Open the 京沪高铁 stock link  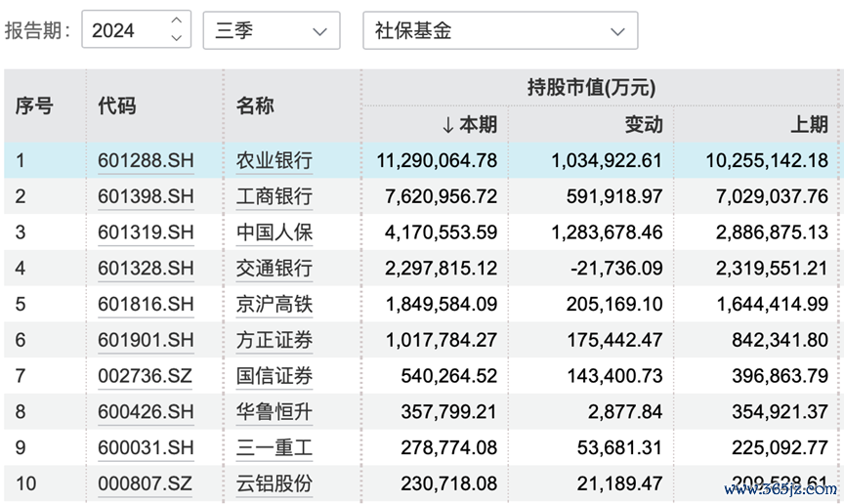[274, 304]
